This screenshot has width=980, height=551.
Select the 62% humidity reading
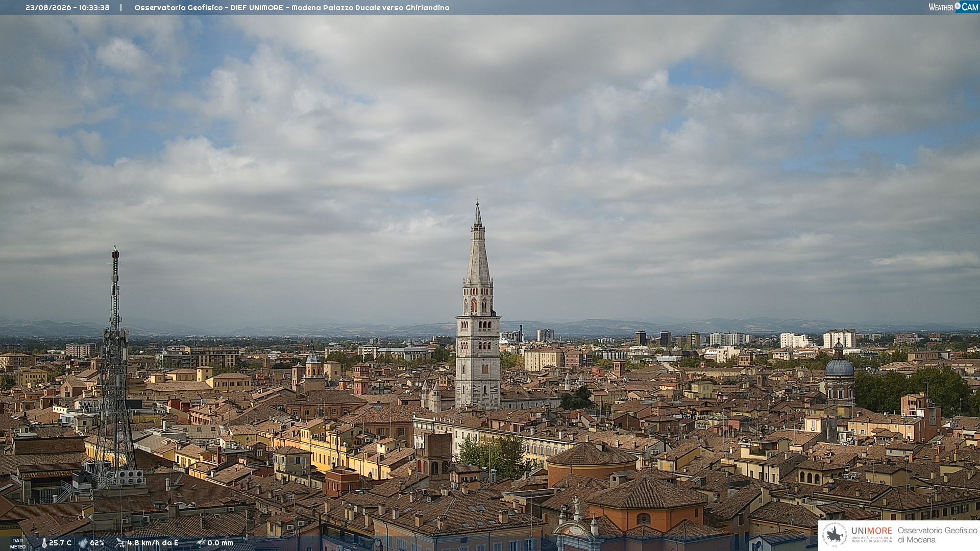tap(97, 543)
